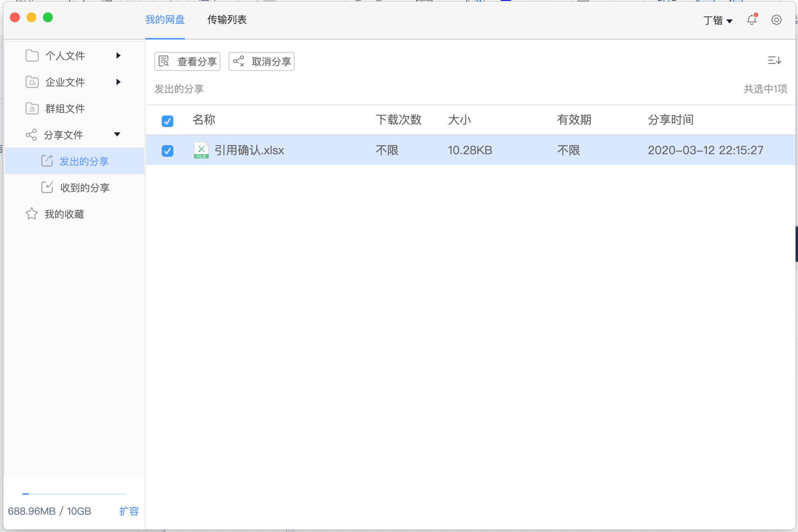
Task: Click the 名称 column header
Action: coord(204,120)
